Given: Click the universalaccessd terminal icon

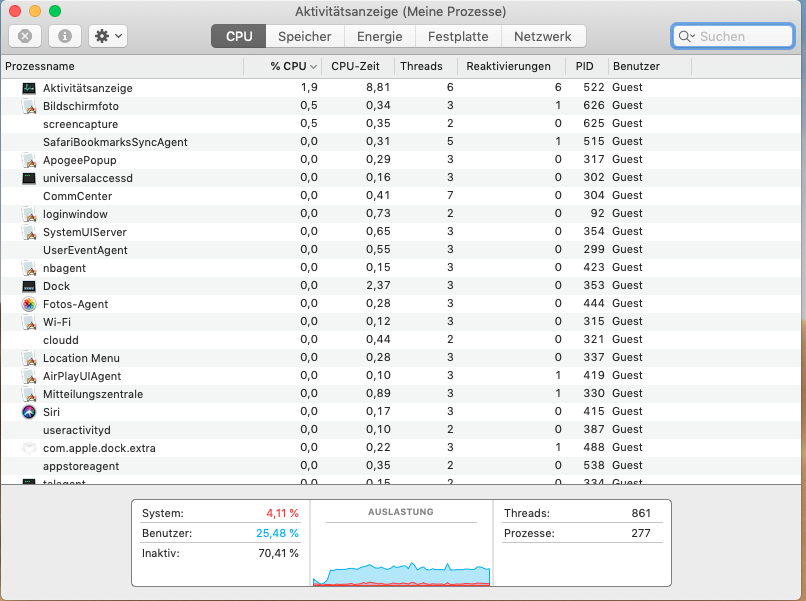Looking at the screenshot, I should tap(29, 178).
